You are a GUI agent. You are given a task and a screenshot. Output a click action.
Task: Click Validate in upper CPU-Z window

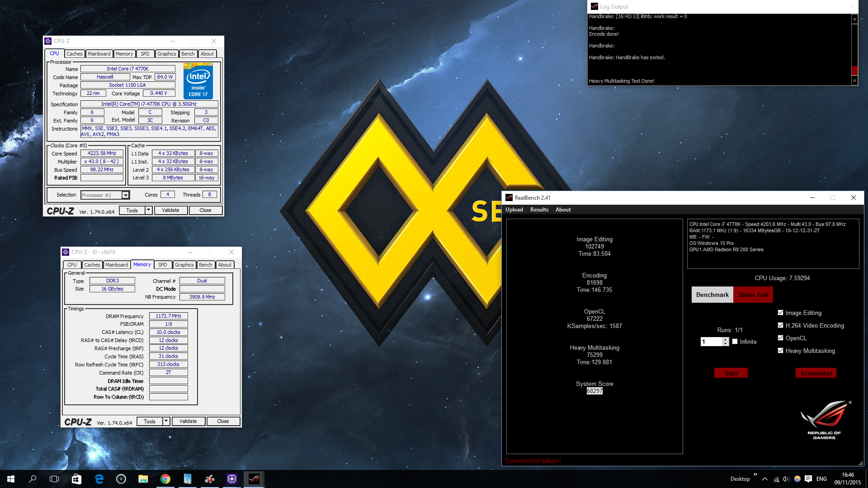point(170,211)
